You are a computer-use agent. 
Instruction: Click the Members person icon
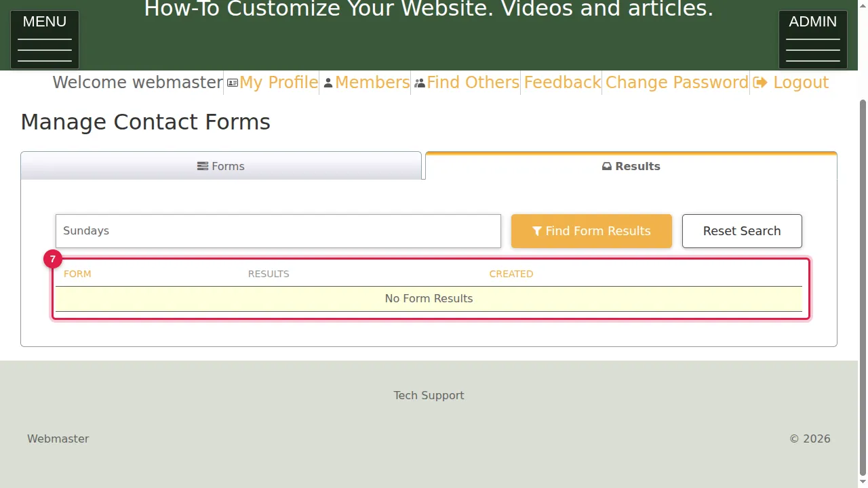328,83
